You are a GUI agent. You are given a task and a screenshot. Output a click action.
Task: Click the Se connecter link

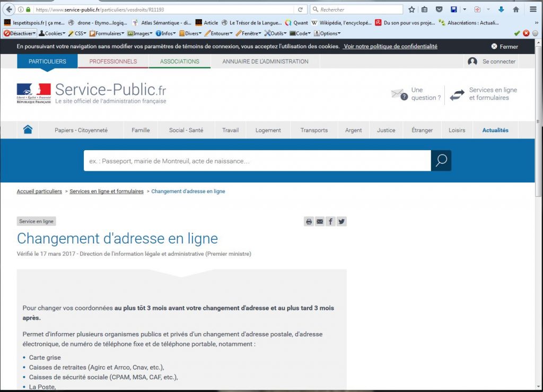[x=492, y=62]
